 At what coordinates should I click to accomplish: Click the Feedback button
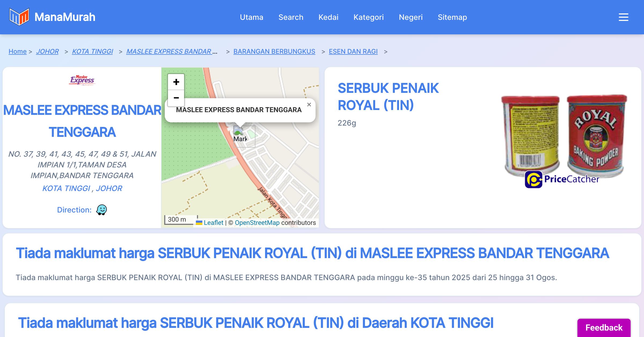click(604, 327)
